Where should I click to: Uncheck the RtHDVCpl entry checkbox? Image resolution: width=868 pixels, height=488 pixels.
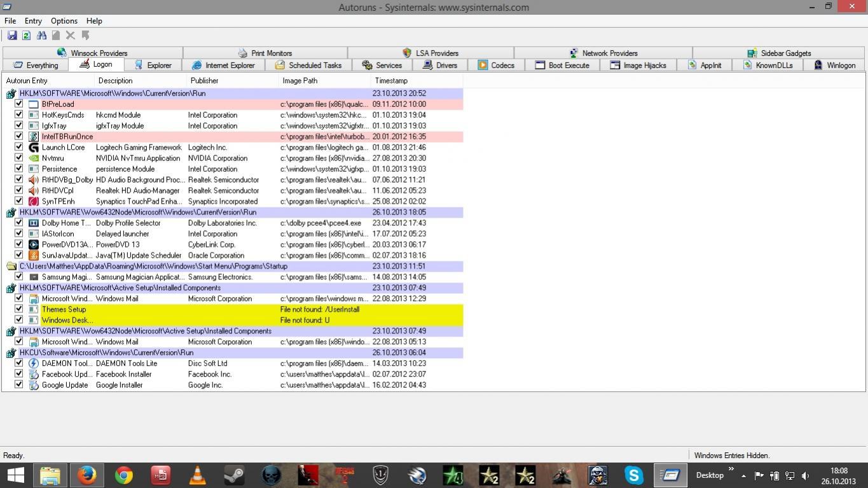18,190
